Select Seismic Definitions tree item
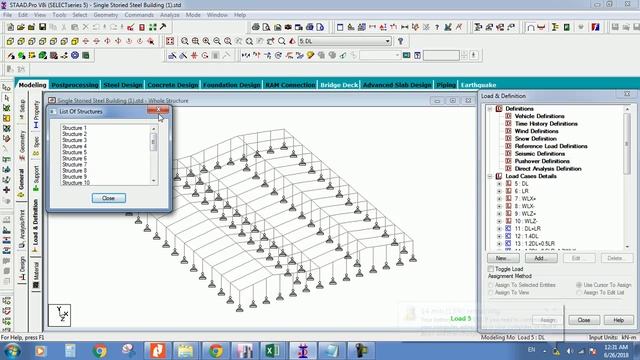Screen dimensions: 640x360 click(x=540, y=153)
